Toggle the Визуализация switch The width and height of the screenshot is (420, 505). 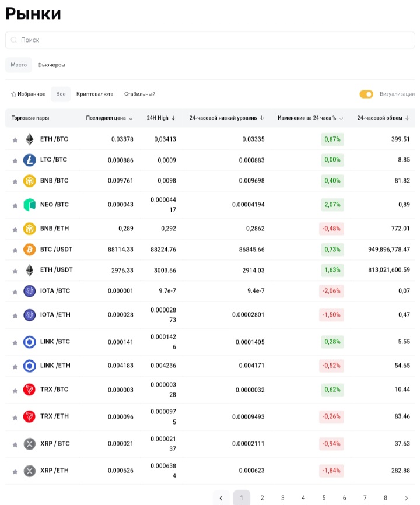point(366,94)
